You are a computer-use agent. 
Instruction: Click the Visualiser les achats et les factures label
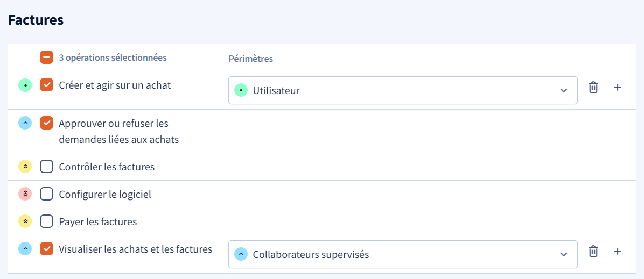coord(136,249)
